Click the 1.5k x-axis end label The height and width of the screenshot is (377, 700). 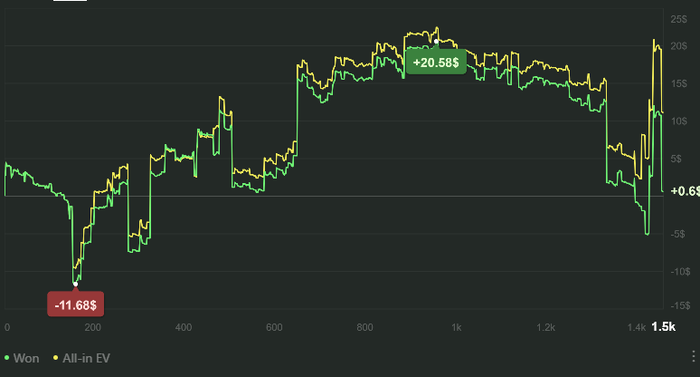(x=663, y=327)
